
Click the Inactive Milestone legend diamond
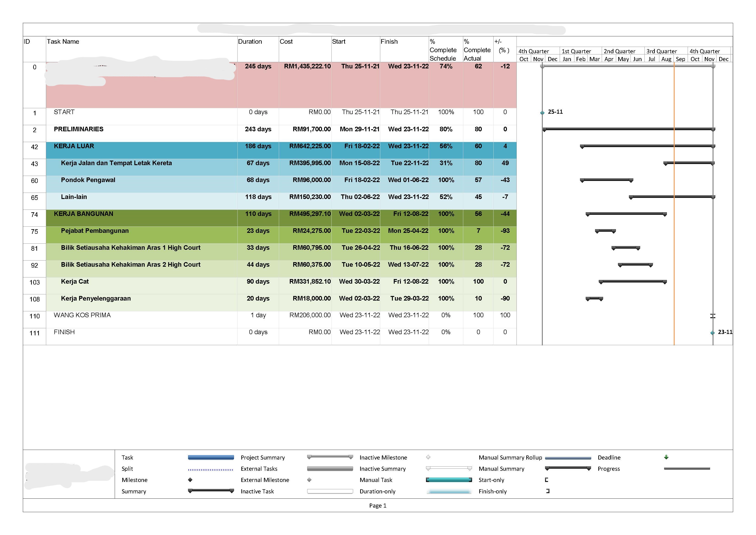428,457
